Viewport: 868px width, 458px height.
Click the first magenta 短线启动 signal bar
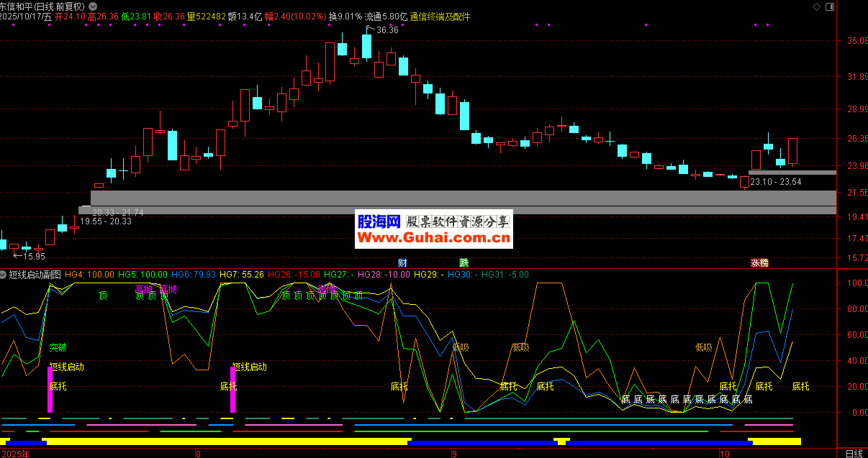click(50, 389)
